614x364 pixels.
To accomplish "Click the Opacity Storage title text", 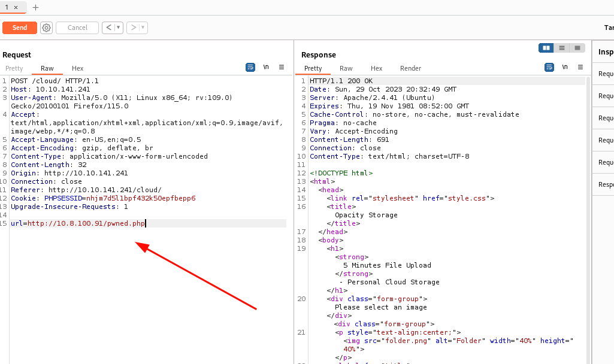I will (366, 216).
